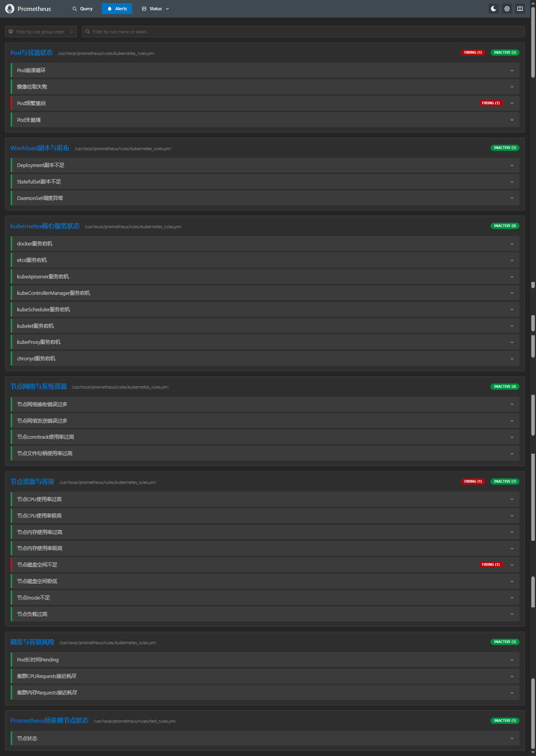Open the Prometheus所依赖节点状态 group link

49,721
